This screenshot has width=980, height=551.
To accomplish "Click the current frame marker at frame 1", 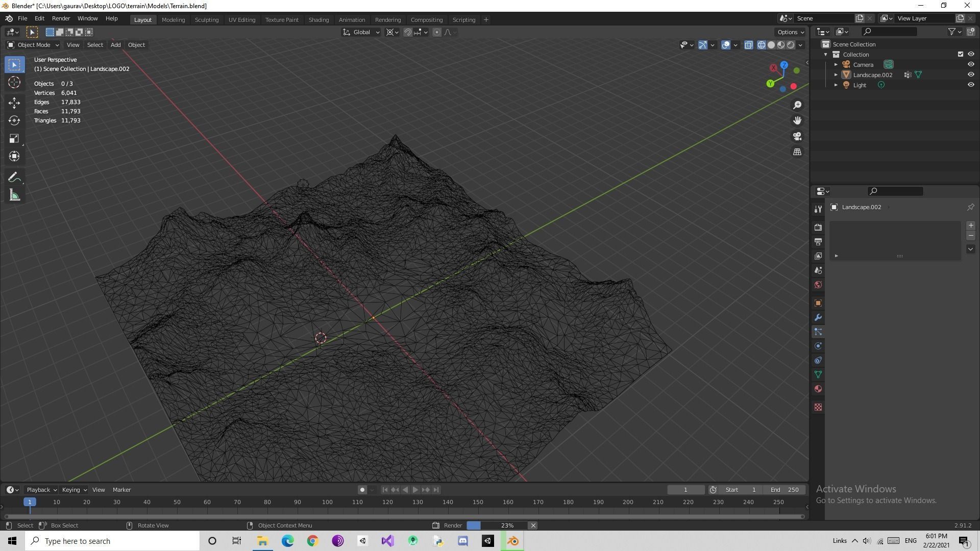I will pyautogui.click(x=30, y=502).
